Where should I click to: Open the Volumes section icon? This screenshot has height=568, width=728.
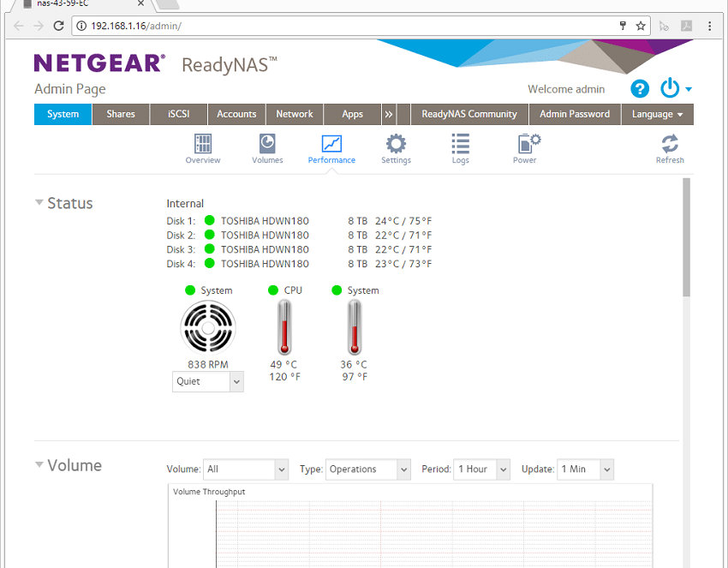267,144
